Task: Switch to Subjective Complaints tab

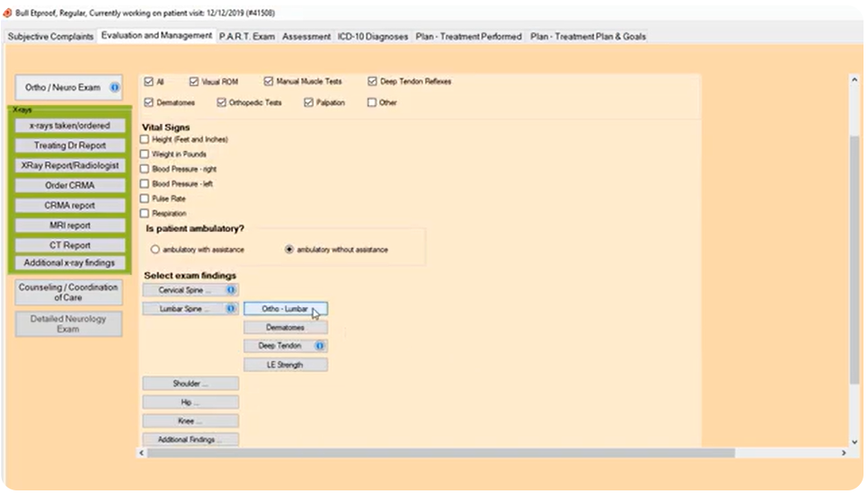Action: (50, 37)
